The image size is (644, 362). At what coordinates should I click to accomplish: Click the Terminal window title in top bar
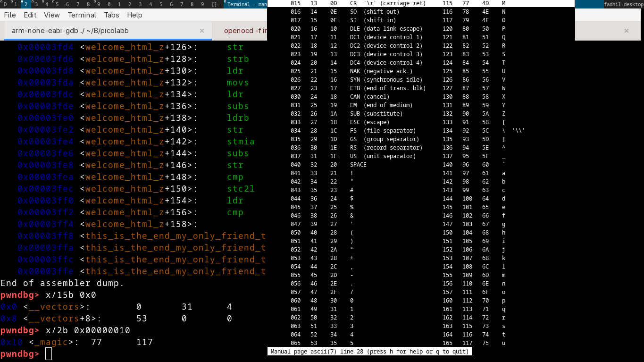(245, 4)
